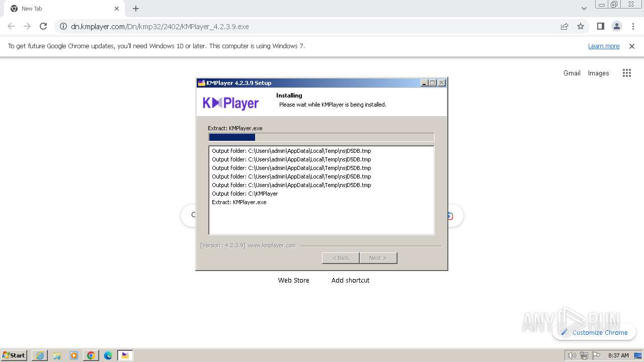
Task: Minimize the Chrome window
Action: tap(602, 5)
